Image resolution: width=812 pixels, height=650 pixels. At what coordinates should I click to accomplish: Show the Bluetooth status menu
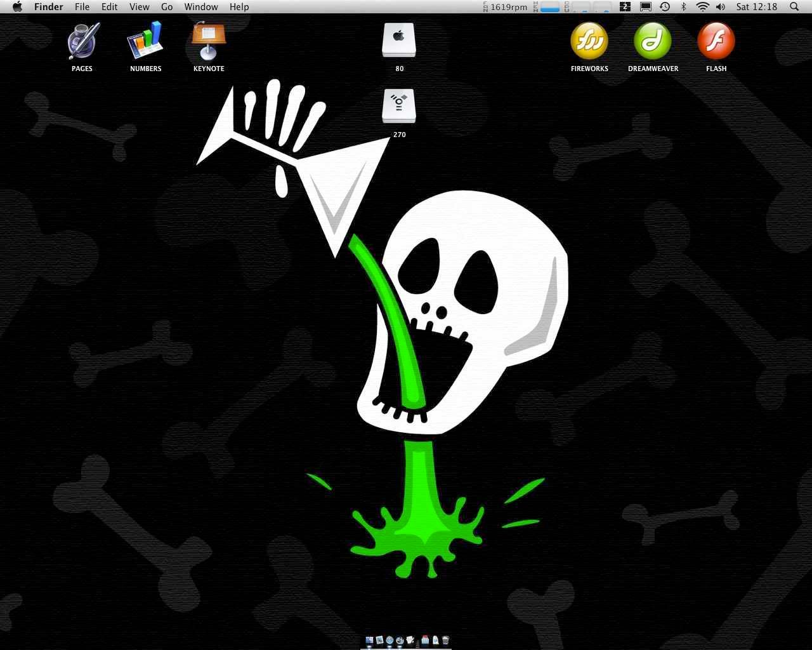684,7
